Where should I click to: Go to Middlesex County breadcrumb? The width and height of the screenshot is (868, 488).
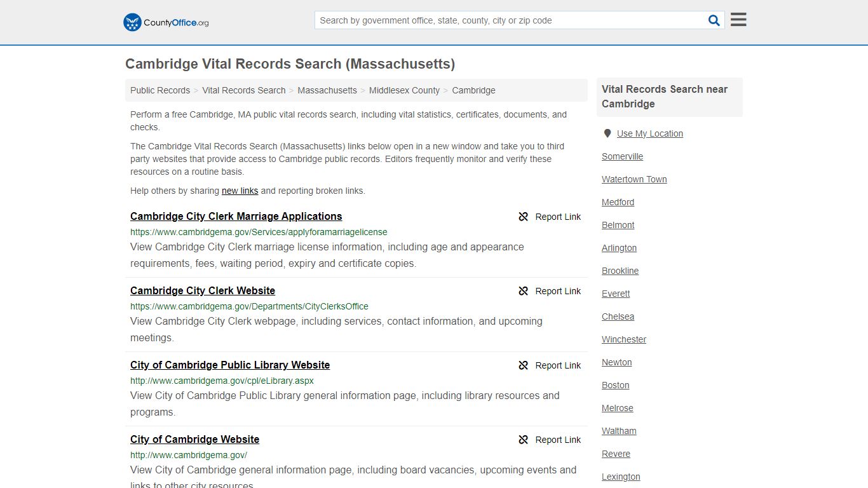tap(404, 90)
